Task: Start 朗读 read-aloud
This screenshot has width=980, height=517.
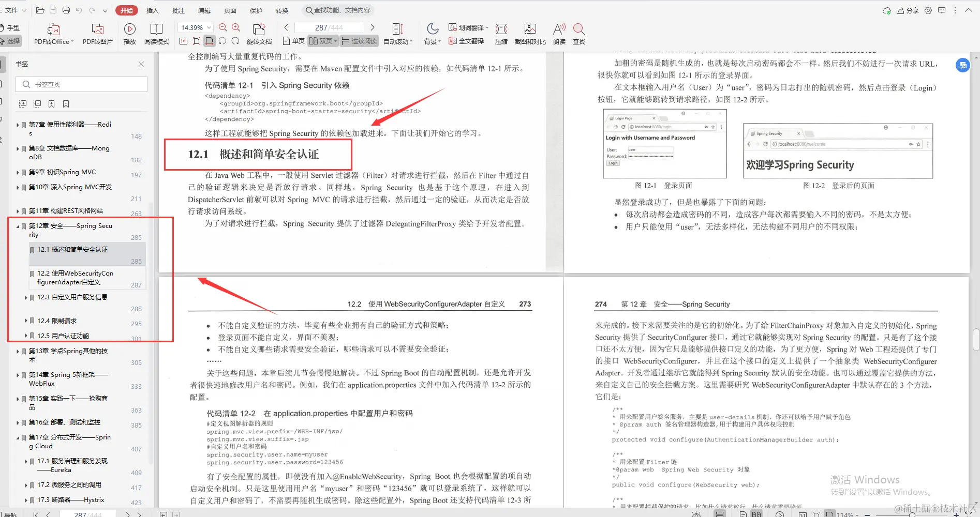Action: [558, 33]
